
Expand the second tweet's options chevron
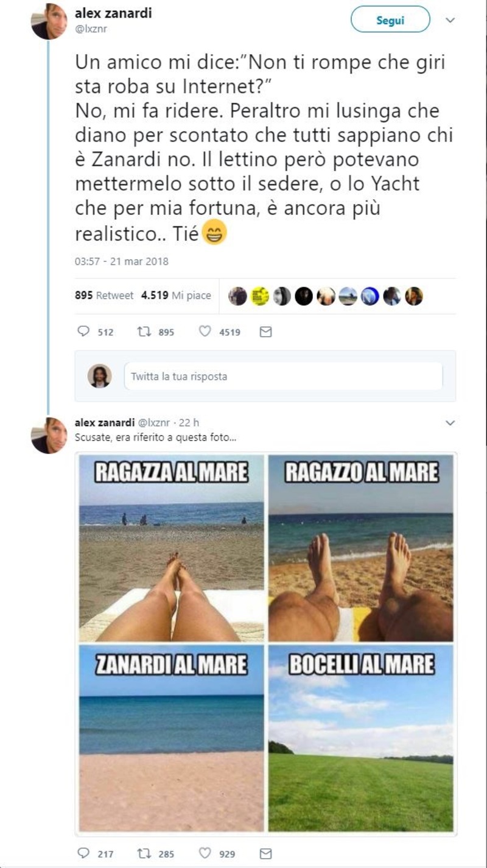450,422
